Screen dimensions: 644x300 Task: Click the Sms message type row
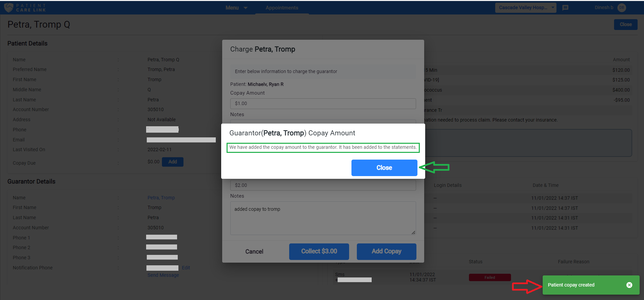340,274
